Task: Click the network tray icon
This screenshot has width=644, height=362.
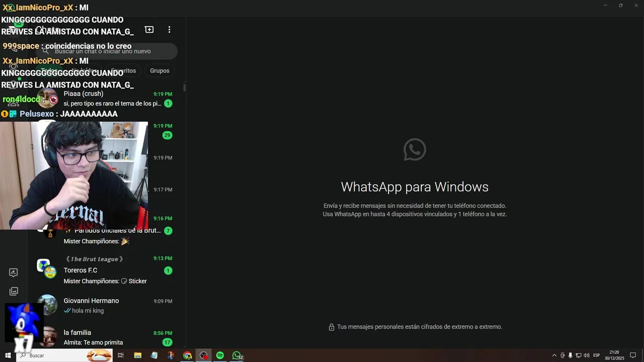Action: [x=579, y=355]
